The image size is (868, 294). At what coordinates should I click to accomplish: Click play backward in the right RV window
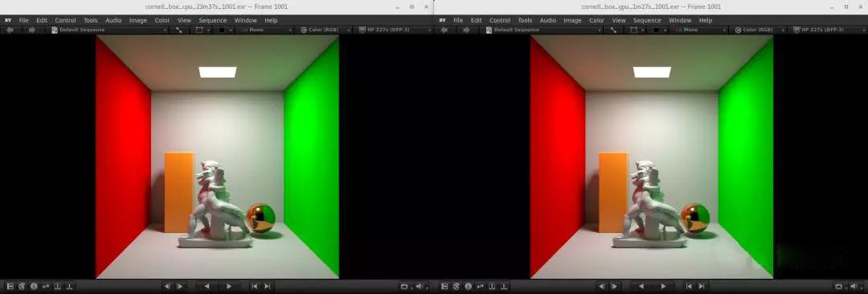tap(641, 286)
